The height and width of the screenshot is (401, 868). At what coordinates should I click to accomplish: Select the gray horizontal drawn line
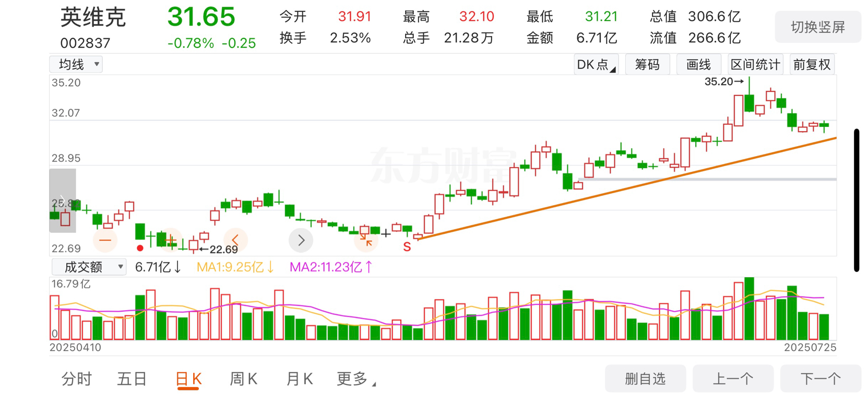707,179
